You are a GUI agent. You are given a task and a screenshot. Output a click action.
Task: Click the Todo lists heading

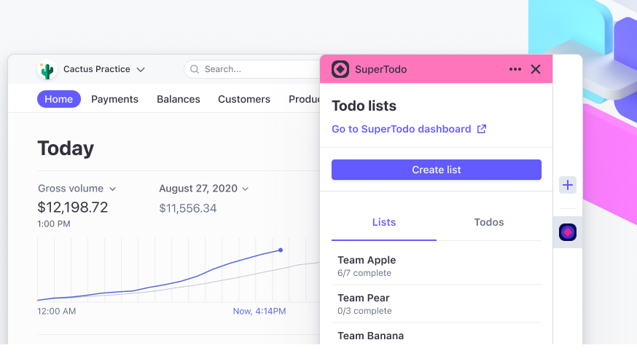pos(364,106)
